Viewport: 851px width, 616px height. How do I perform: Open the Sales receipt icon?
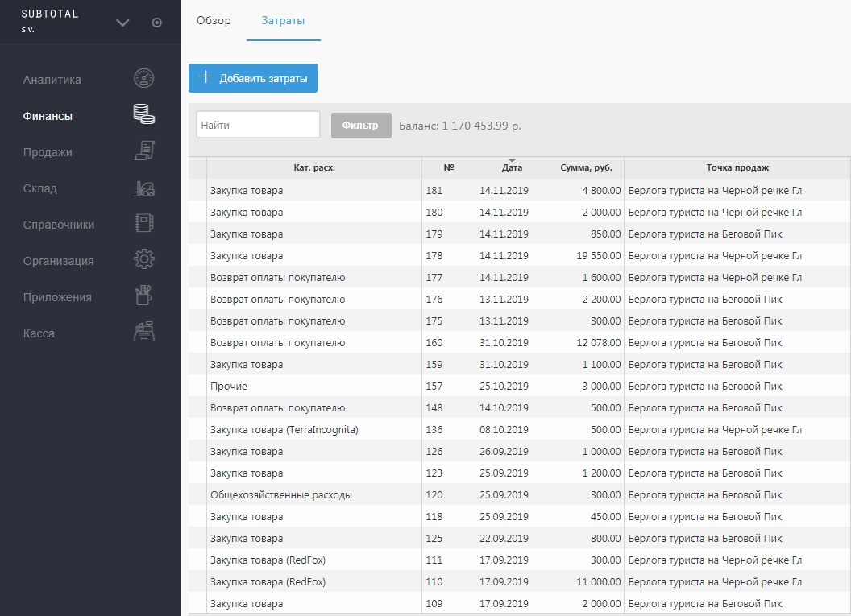coord(144,151)
